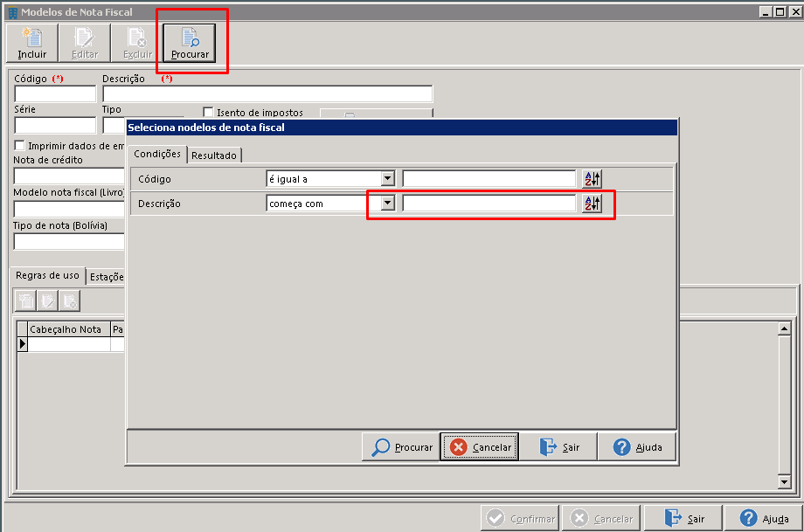Switch to the Resultado tab
The height and width of the screenshot is (532, 804).
point(214,155)
